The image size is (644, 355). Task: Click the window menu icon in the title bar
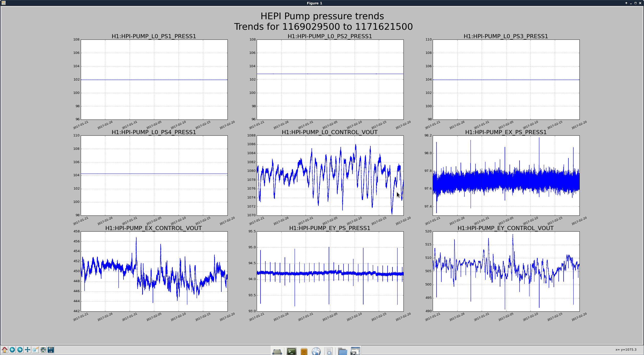tap(3, 3)
